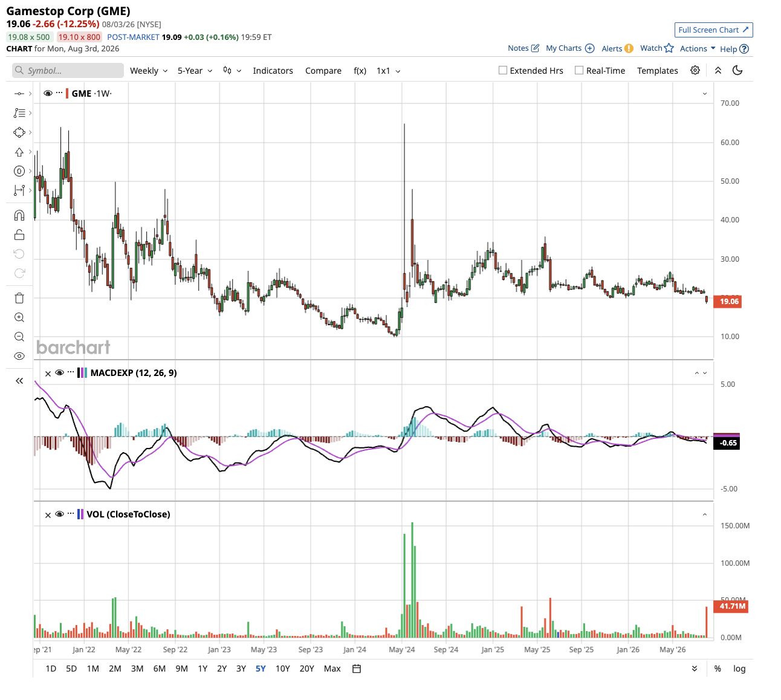
Task: Select the measure range tool
Action: [x=19, y=190]
